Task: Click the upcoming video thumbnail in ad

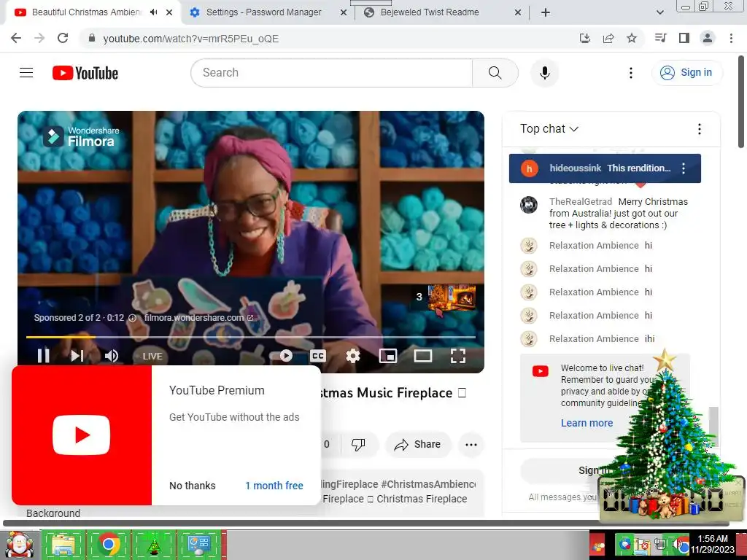Action: click(452, 297)
